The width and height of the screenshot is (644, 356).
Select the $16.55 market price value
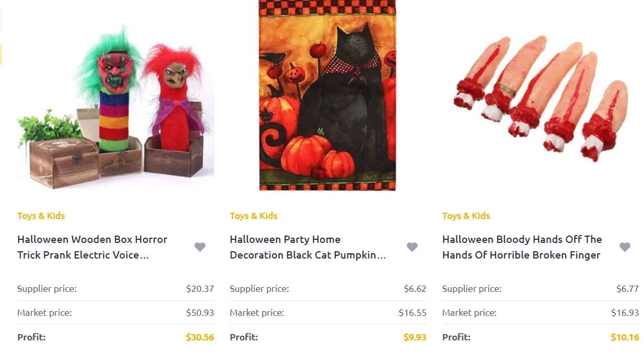(412, 313)
